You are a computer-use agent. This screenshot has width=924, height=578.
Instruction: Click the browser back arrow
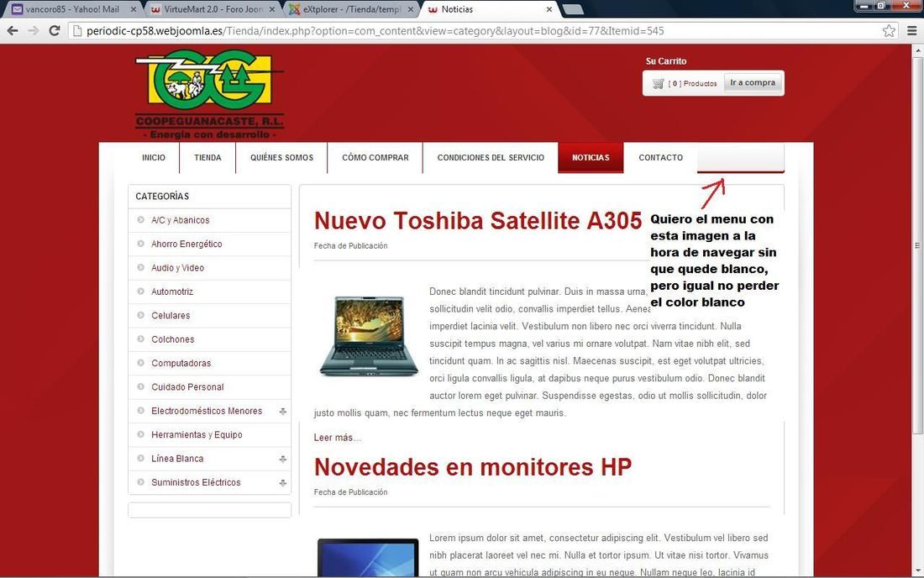pyautogui.click(x=13, y=30)
